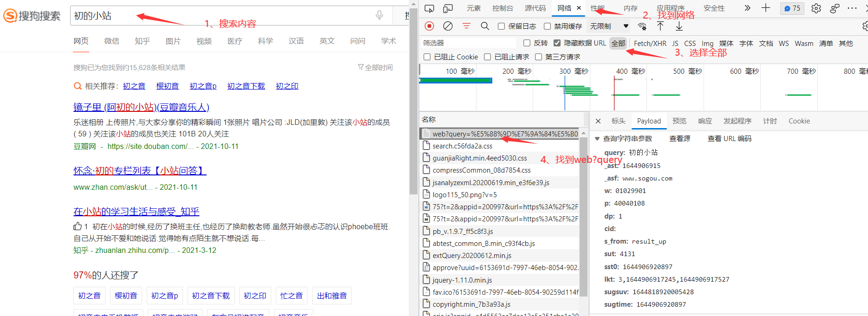Close the 网络 tab with its X
Screen dimensions: 868x316
click(579, 8)
